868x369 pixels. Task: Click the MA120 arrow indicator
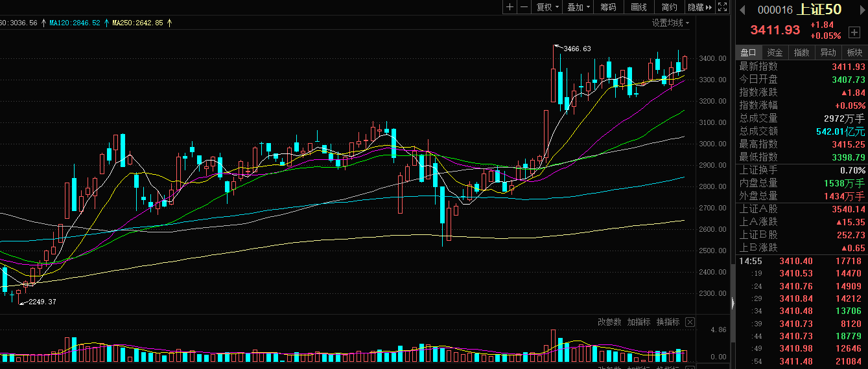click(106, 23)
